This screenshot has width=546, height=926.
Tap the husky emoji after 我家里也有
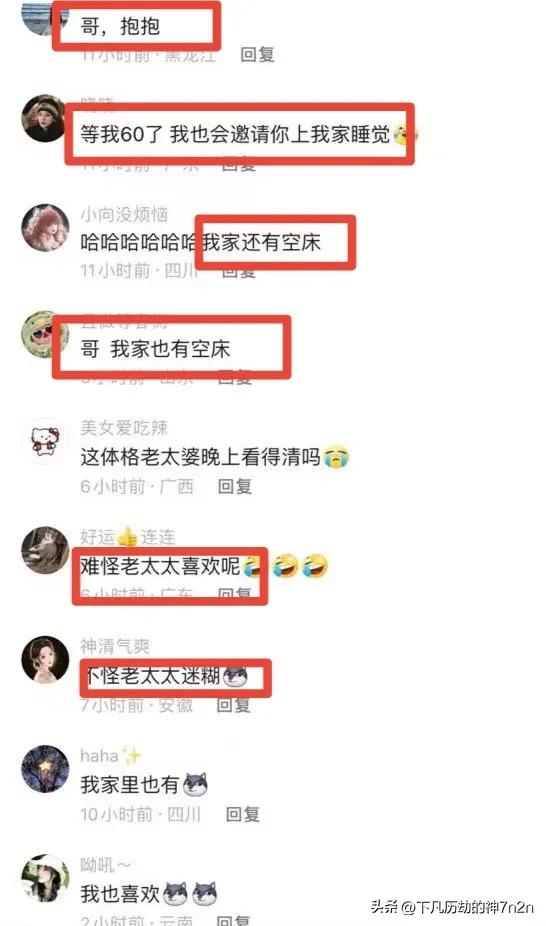(195, 785)
